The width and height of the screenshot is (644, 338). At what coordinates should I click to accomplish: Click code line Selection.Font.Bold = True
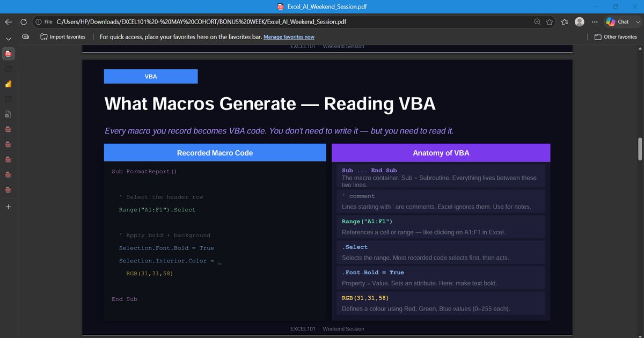166,248
